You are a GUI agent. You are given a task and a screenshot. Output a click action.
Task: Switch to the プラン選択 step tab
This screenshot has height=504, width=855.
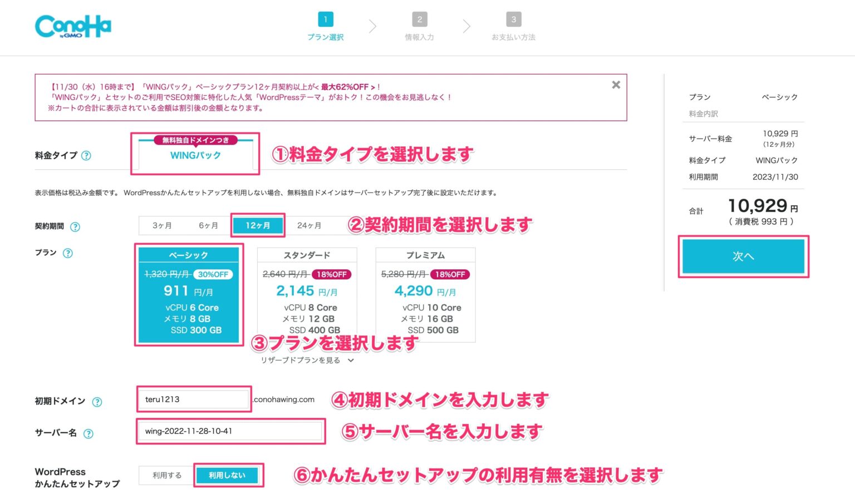pos(325,25)
